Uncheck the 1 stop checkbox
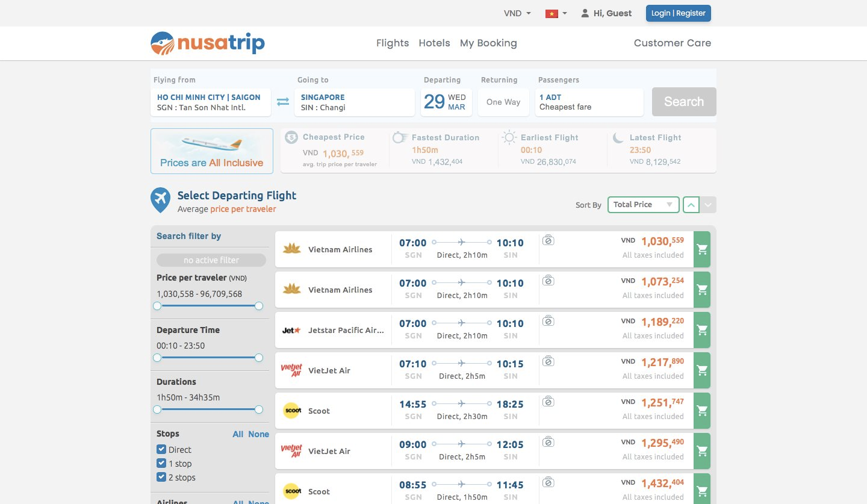The height and width of the screenshot is (504, 867). pos(161,463)
